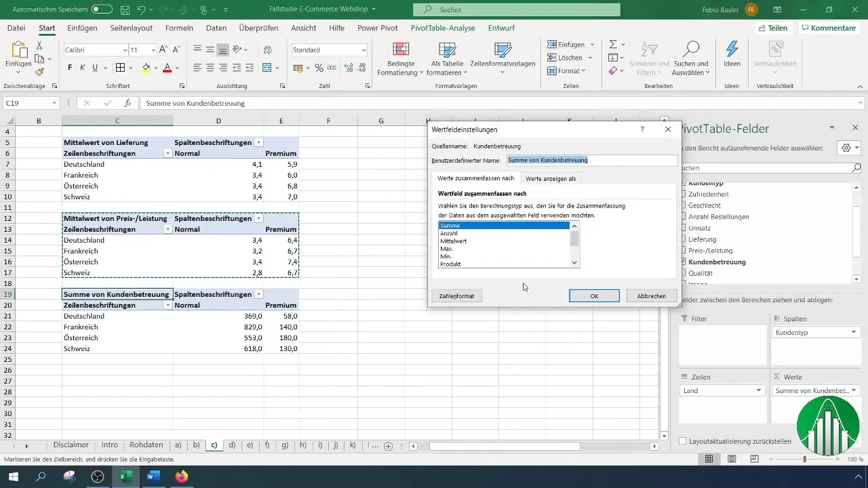
Task: Click the format painter brush icon
Action: coord(39,72)
